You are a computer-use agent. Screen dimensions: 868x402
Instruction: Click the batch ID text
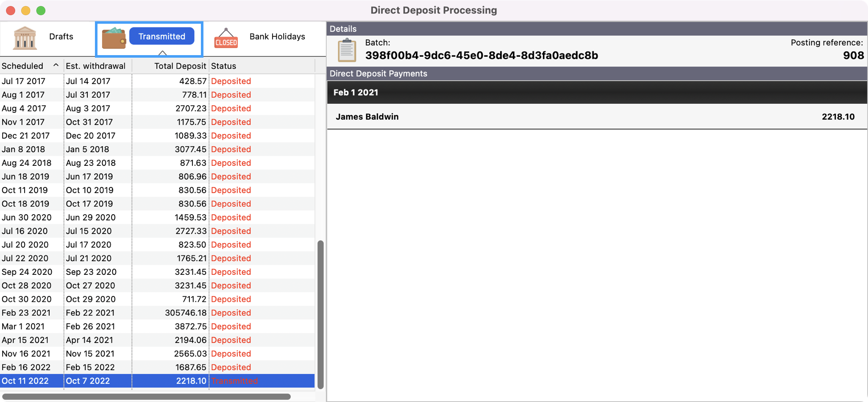click(481, 56)
